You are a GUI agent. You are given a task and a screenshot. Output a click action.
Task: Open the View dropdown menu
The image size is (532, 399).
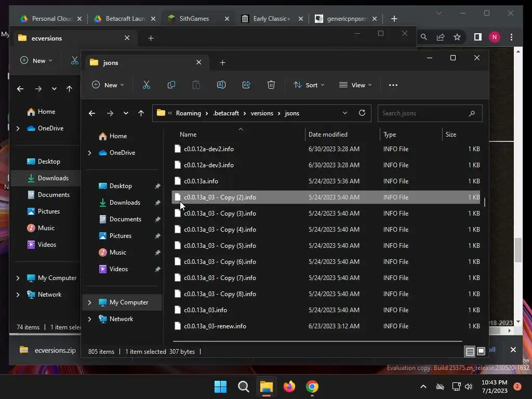(355, 85)
